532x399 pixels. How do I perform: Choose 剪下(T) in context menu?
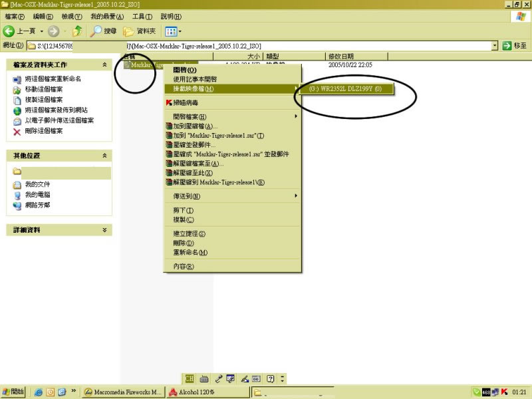click(232, 210)
